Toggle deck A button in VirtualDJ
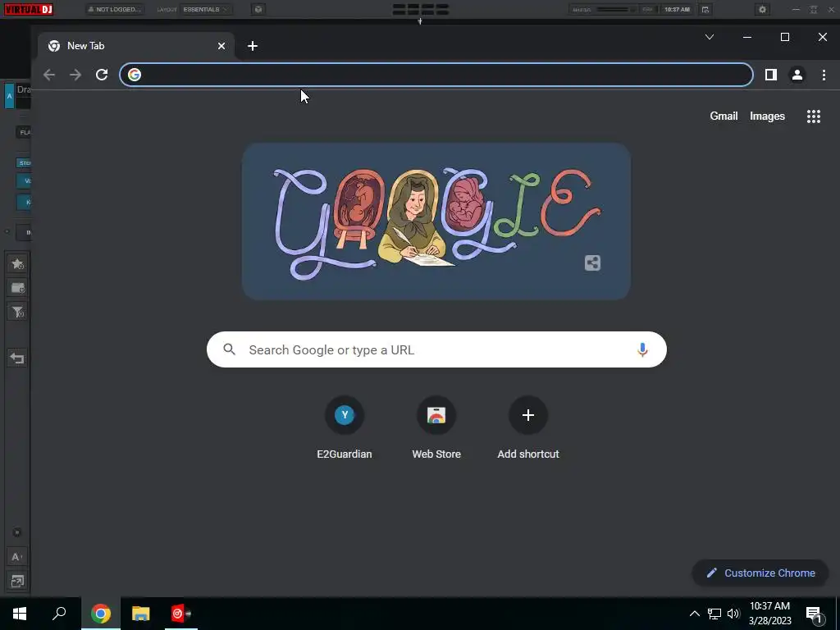Image resolution: width=840 pixels, height=630 pixels. coord(10,96)
